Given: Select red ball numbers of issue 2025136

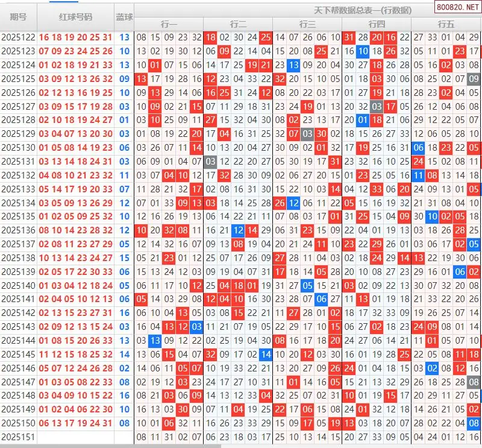Looking at the screenshot, I should 75,230.
